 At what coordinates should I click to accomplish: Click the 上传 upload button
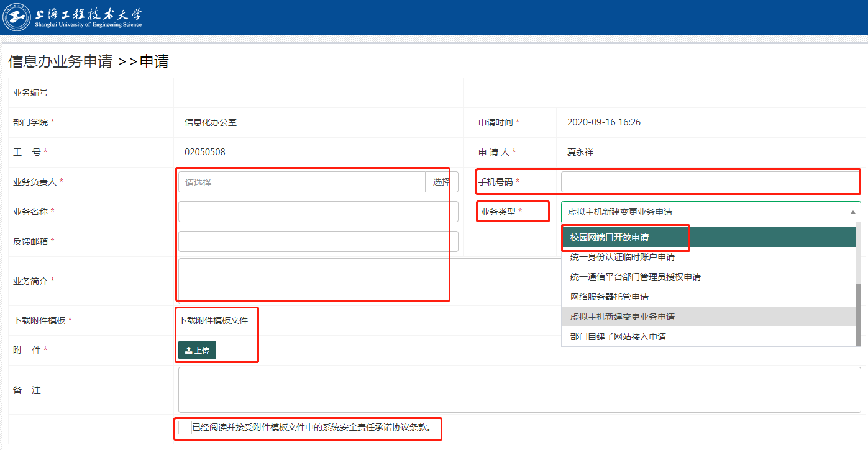point(197,350)
